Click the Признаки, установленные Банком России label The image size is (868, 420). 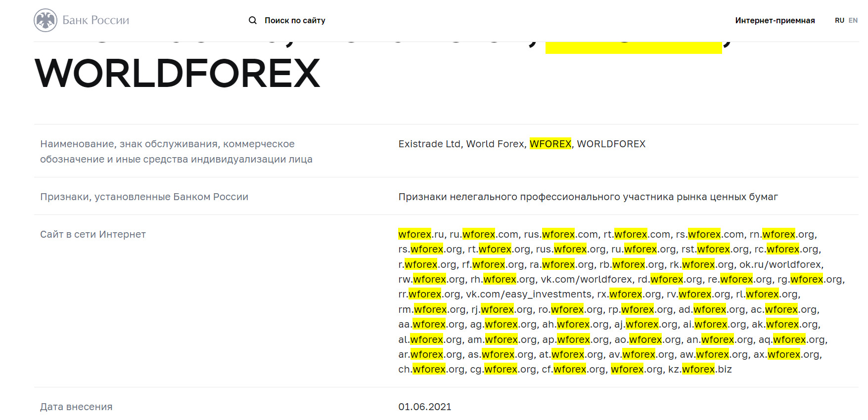tap(144, 197)
